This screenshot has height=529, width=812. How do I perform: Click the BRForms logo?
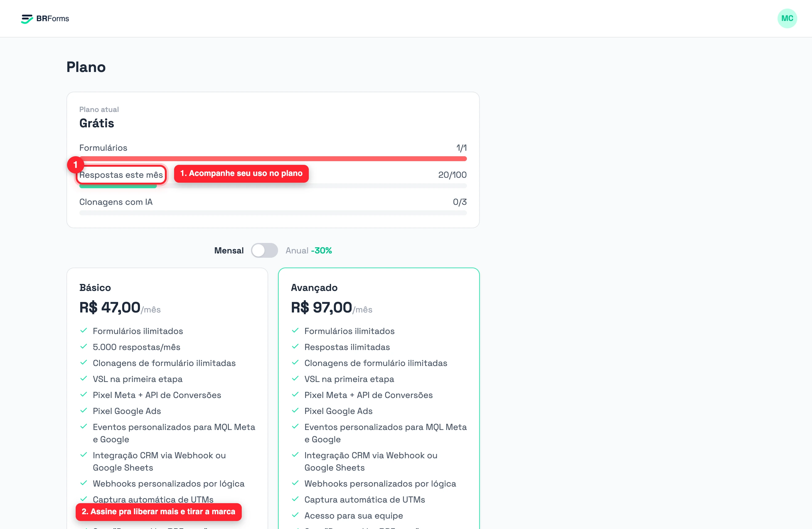coord(45,18)
